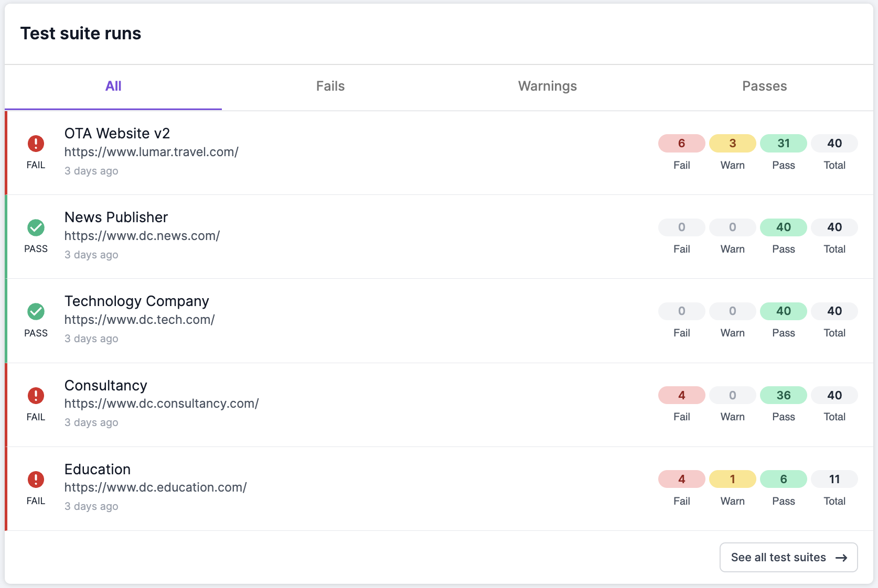Screen dimensions: 878x588
Task: Click the 3 days ago text under Education
Action: 91,507
